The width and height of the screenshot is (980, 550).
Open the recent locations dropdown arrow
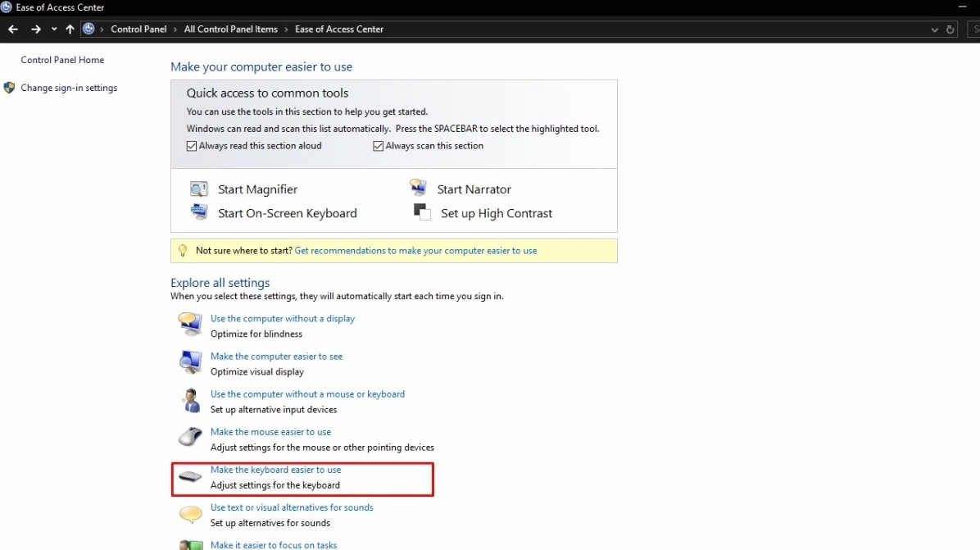point(54,30)
